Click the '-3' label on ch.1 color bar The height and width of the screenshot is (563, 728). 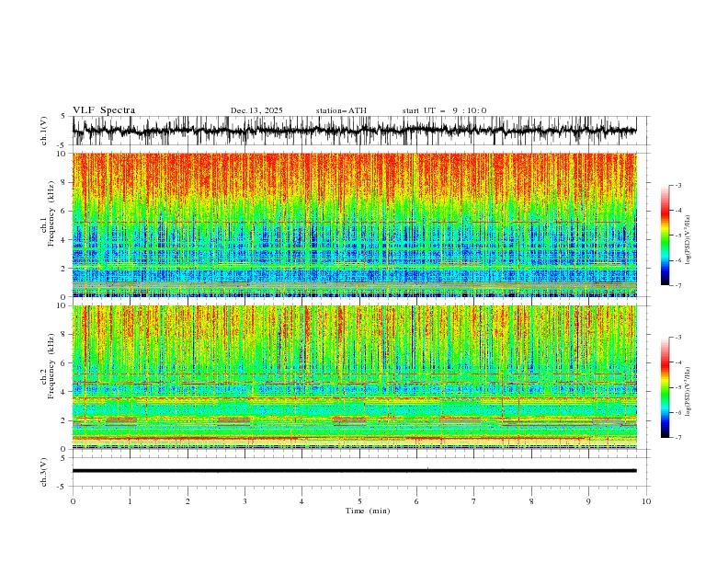(x=677, y=185)
